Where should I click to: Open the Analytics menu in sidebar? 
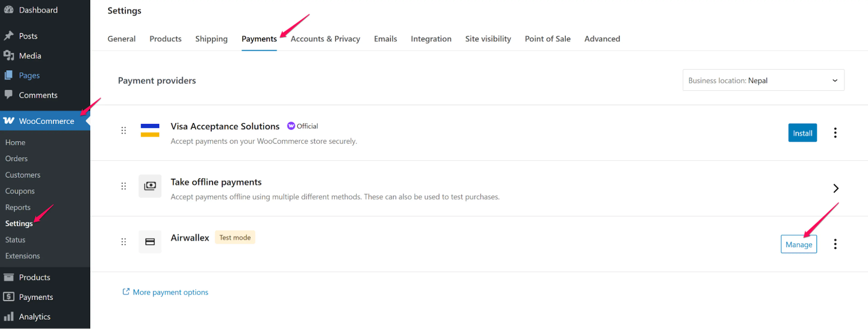pyautogui.click(x=34, y=317)
